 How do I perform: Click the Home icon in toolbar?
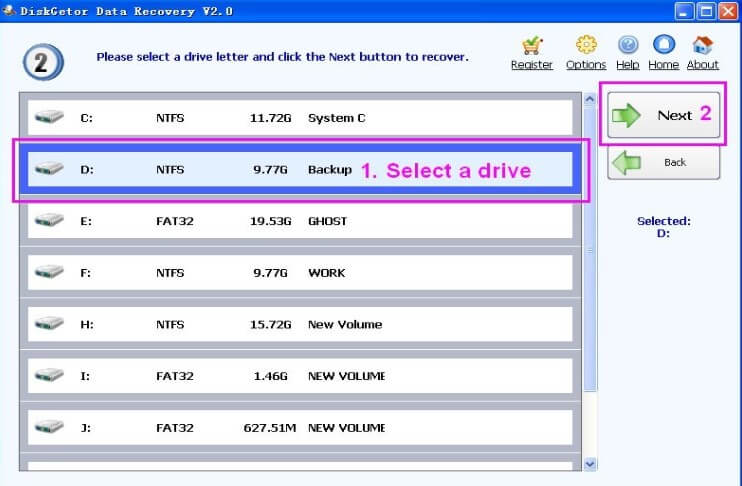pos(663,44)
